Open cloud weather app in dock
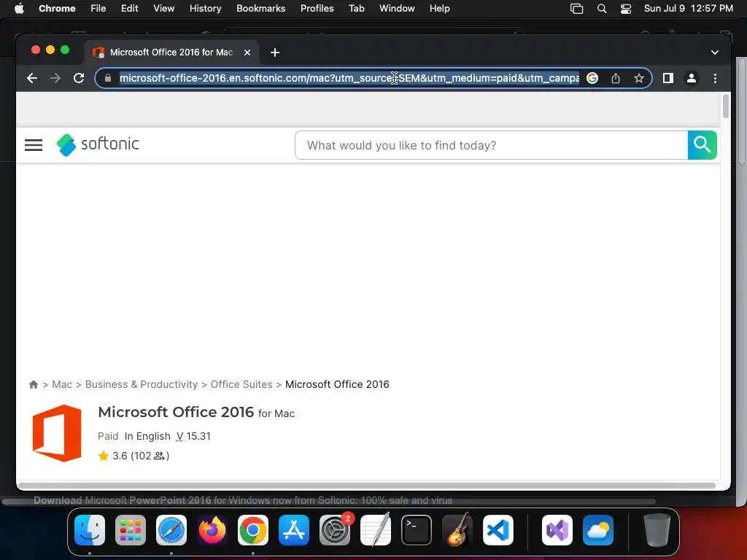This screenshot has width=747, height=560. coord(598,530)
